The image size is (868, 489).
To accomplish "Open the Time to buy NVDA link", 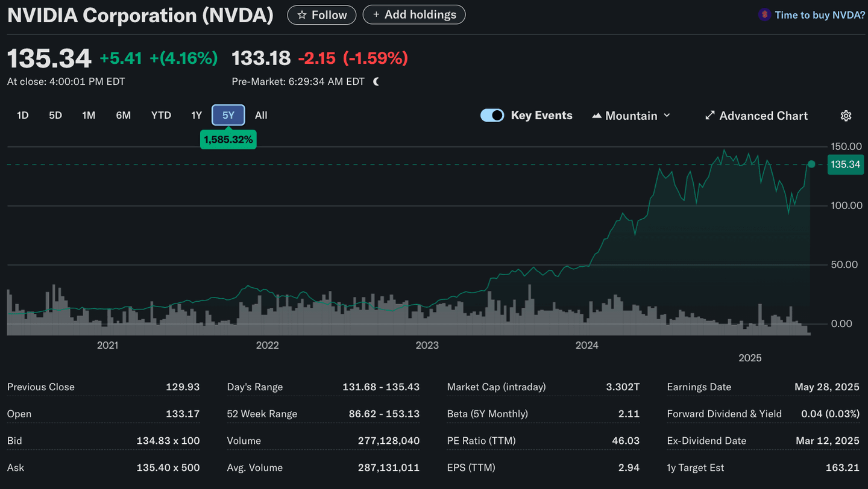I will coord(818,14).
